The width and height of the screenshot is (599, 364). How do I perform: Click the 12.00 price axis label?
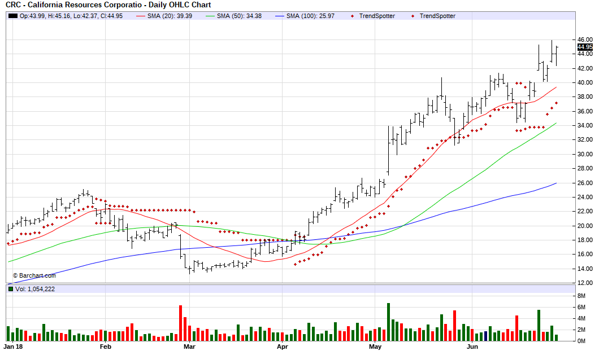click(x=585, y=283)
